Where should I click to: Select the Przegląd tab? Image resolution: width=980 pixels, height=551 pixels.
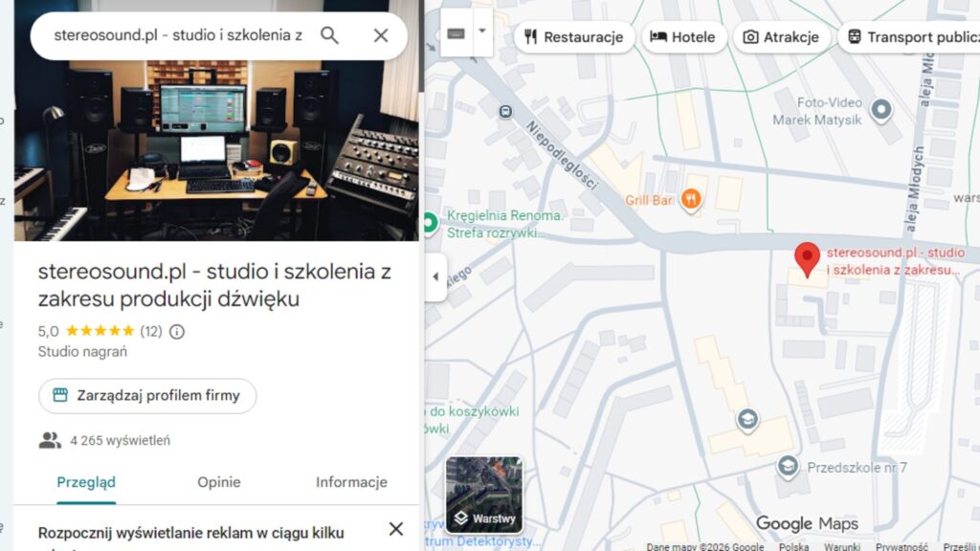(86, 483)
